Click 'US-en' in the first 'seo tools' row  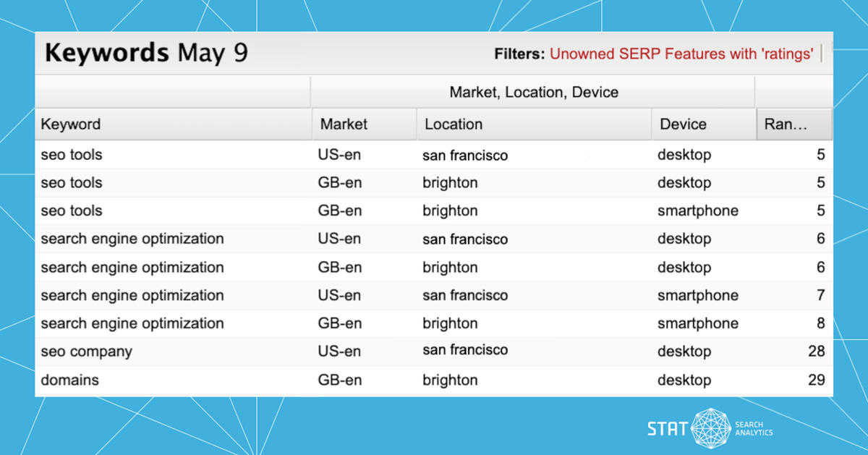coord(339,155)
